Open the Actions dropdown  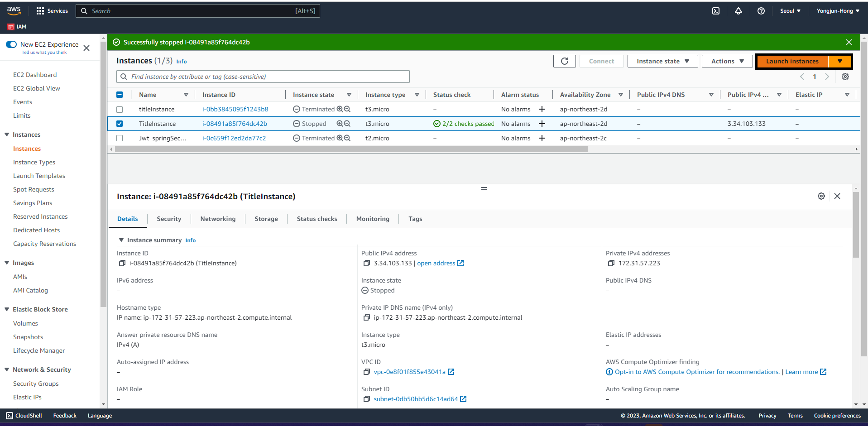click(727, 61)
